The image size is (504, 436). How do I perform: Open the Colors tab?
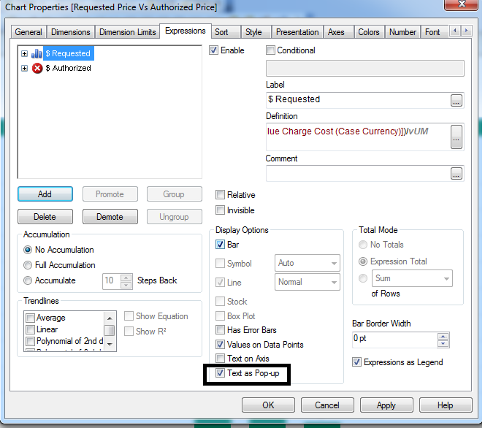point(369,32)
